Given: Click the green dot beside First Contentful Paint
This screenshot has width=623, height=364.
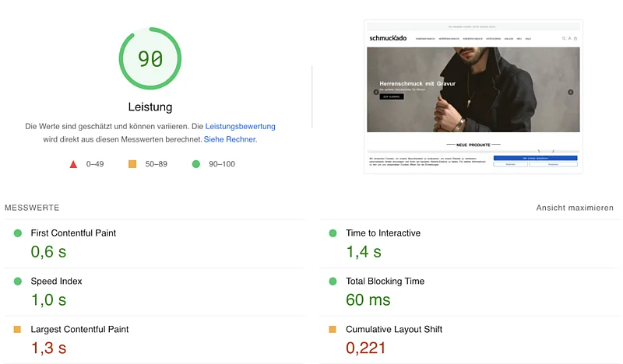Looking at the screenshot, I should (17, 233).
